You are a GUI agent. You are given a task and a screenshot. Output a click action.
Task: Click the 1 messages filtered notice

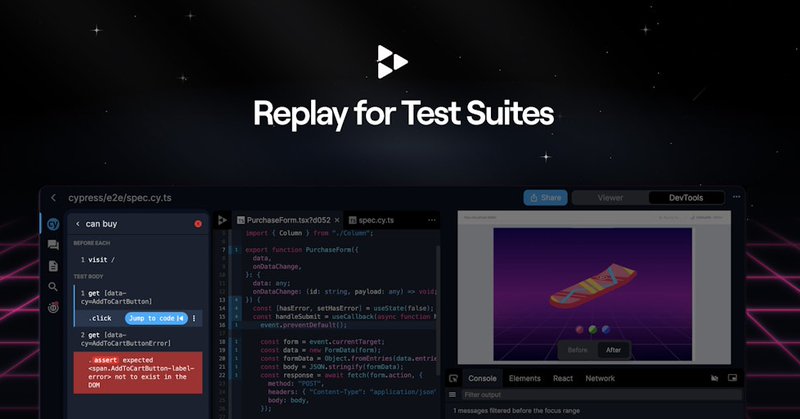click(x=516, y=410)
